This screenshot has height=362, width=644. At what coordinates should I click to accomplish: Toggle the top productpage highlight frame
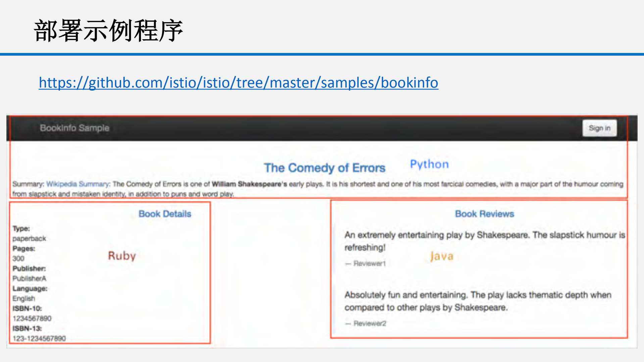pos(319,116)
